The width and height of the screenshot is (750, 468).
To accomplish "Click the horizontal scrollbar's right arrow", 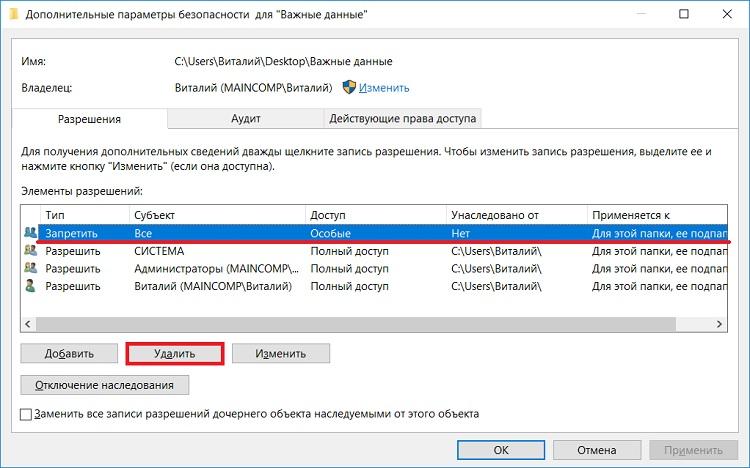I will [x=719, y=324].
